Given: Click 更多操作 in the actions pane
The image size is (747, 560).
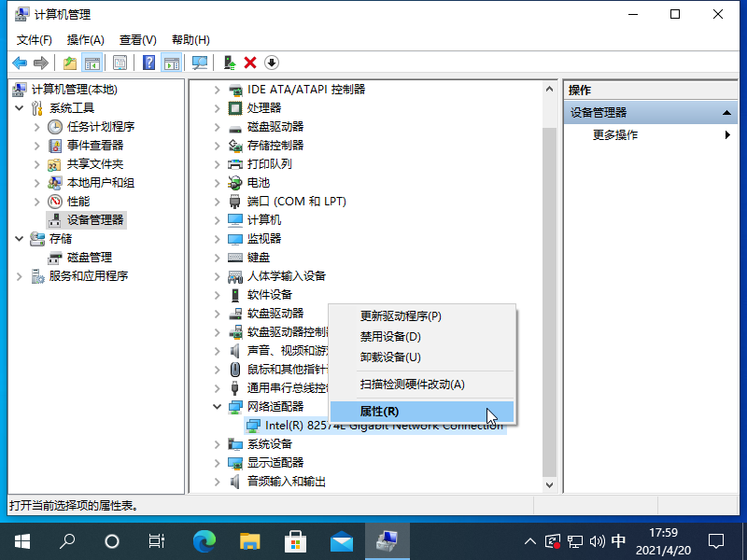Looking at the screenshot, I should (615, 134).
